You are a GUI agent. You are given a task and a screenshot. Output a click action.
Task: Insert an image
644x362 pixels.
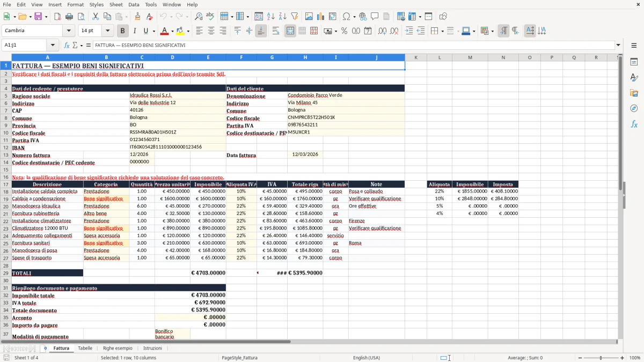click(x=309, y=17)
